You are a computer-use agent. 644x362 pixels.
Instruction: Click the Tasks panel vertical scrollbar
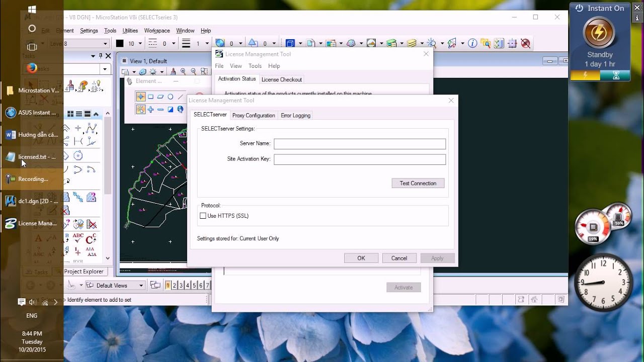click(x=108, y=186)
